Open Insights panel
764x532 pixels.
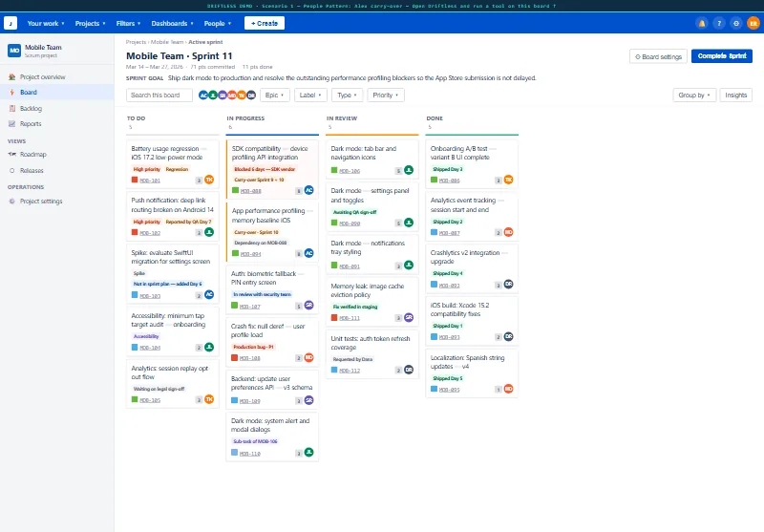click(x=735, y=95)
